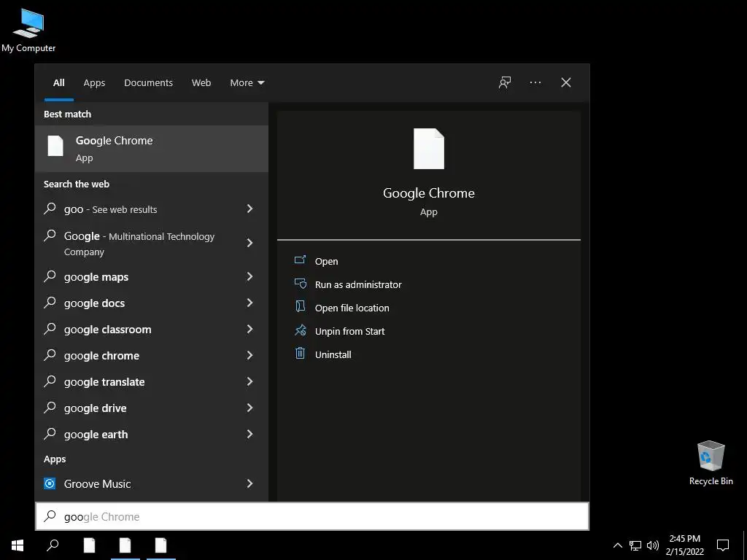The image size is (747, 560).
Task: Click Open in the Chrome preview pane
Action: [x=326, y=262]
